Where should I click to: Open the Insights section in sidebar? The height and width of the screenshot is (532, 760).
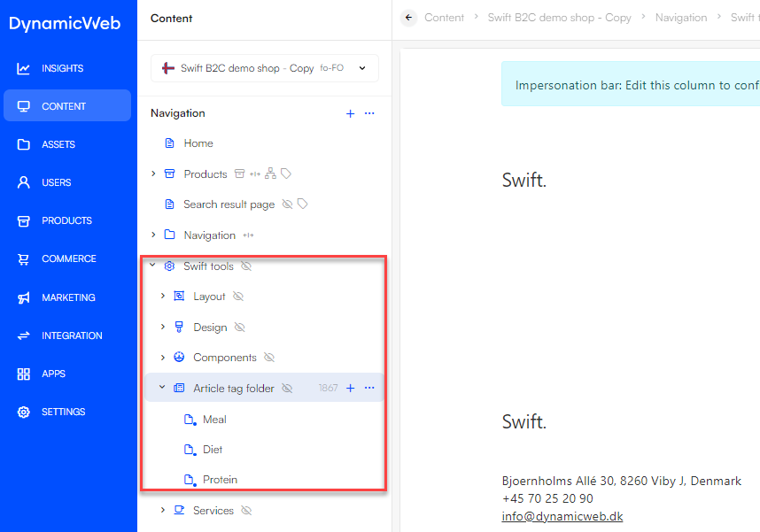click(62, 68)
